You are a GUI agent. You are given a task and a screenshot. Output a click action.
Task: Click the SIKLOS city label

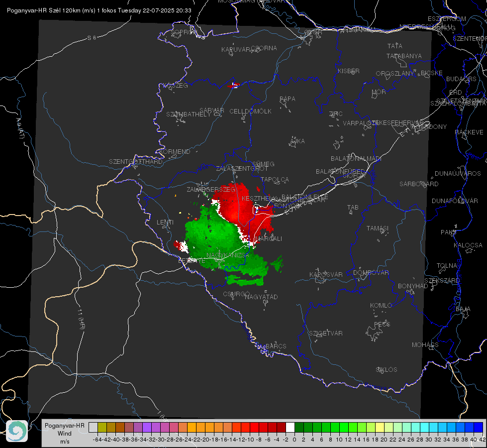[x=387, y=370]
